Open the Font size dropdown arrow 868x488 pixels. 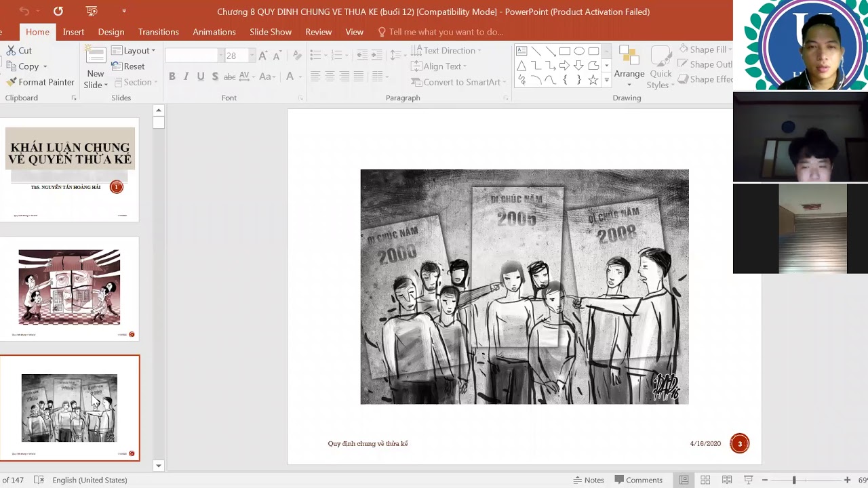(x=252, y=56)
